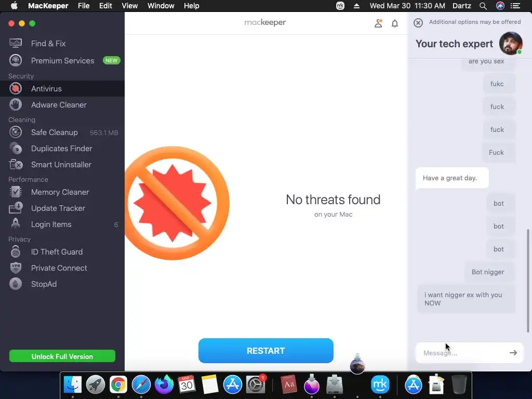
Task: Click the 563.1 MB Safe Cleanup size
Action: 104,132
